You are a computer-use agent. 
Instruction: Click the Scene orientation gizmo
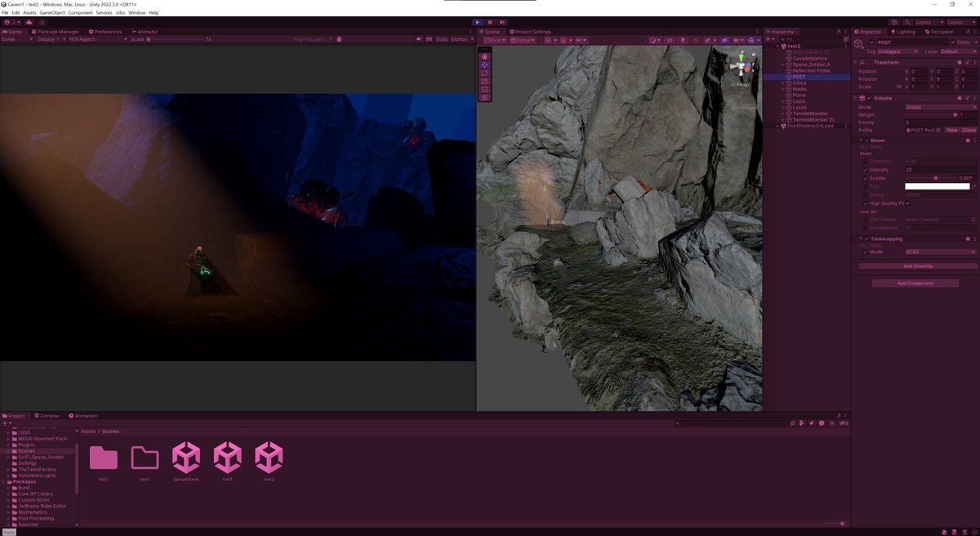tap(742, 65)
